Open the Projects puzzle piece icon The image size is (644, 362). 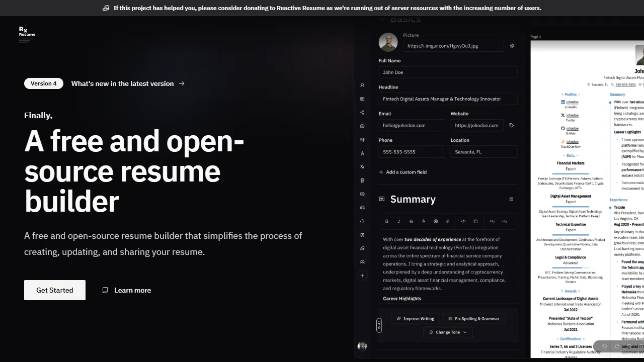click(x=362, y=221)
